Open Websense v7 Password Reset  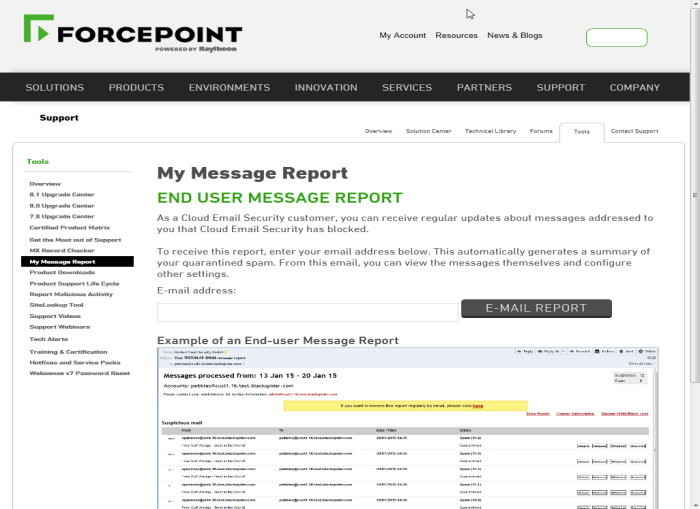[x=79, y=373]
